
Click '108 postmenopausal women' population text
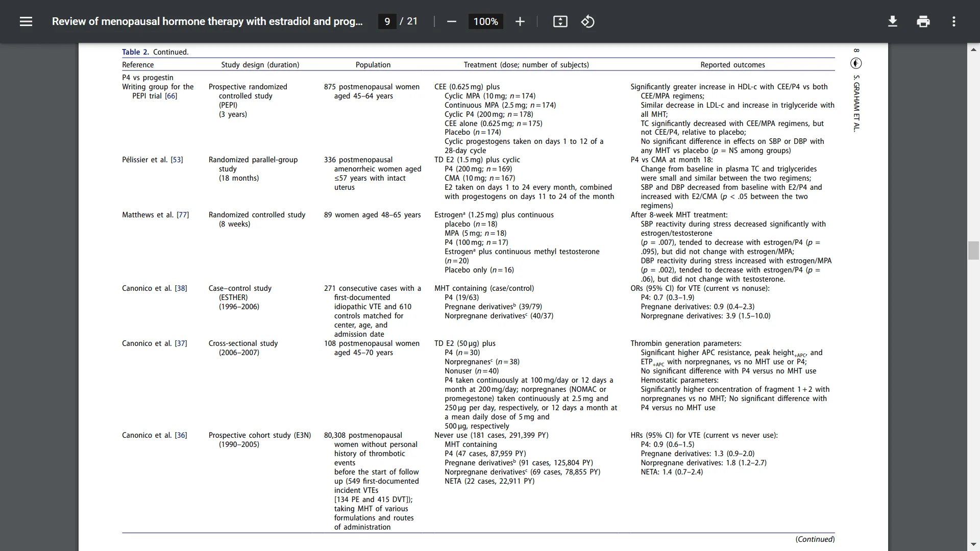(372, 343)
